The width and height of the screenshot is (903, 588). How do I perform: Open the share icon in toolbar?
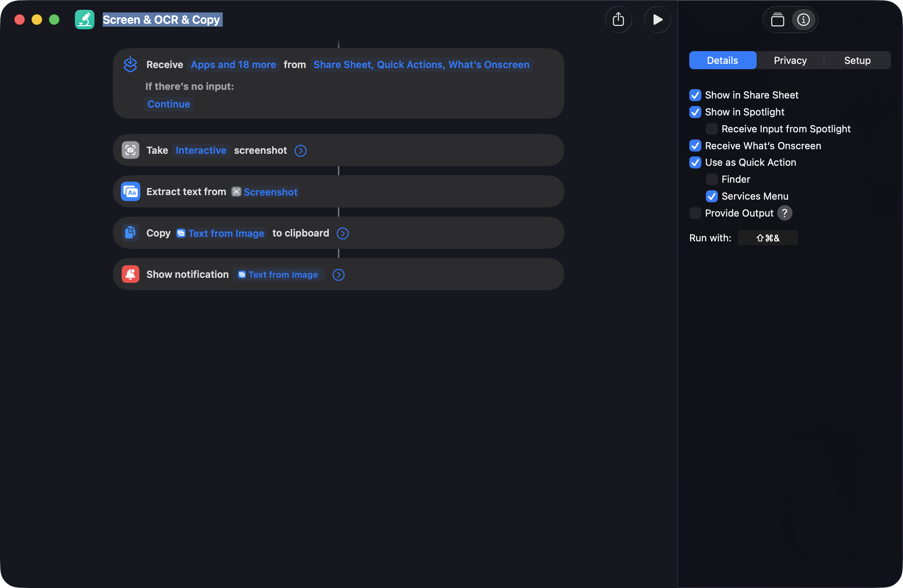click(x=618, y=19)
